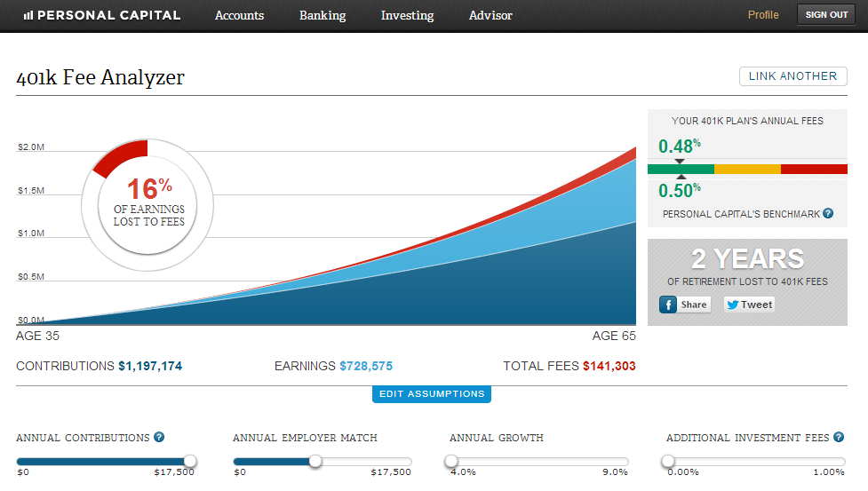Screen dimensions: 868x491
Task: Click the Sign Out button
Action: [x=826, y=15]
